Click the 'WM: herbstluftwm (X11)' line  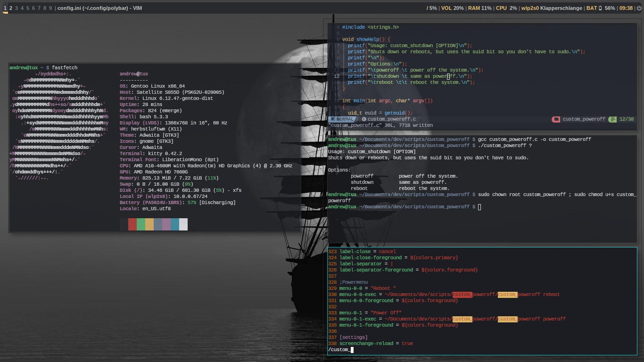tap(151, 129)
